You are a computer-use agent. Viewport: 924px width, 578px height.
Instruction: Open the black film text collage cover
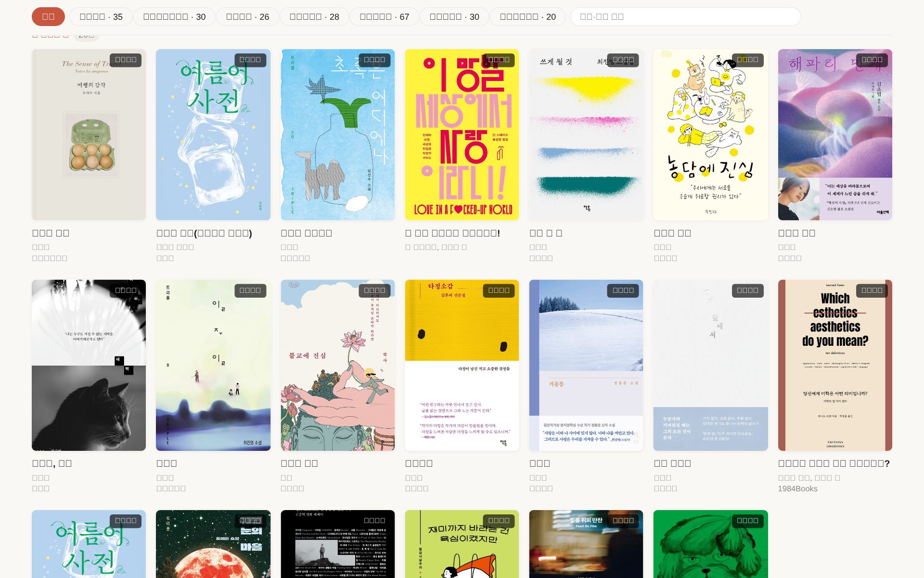tap(337, 544)
